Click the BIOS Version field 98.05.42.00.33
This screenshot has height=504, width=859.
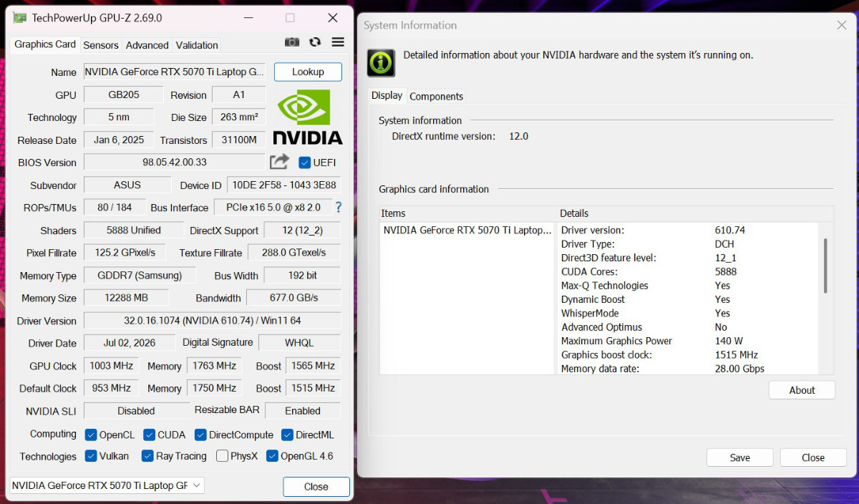click(x=175, y=163)
